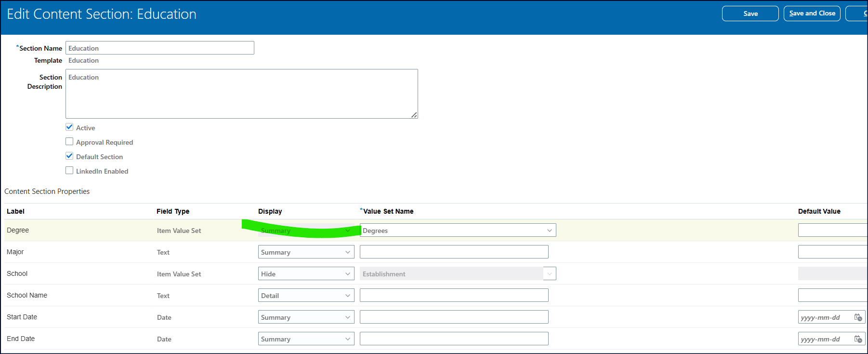This screenshot has height=354, width=868.
Task: Select the Start Date row label
Action: click(22, 317)
